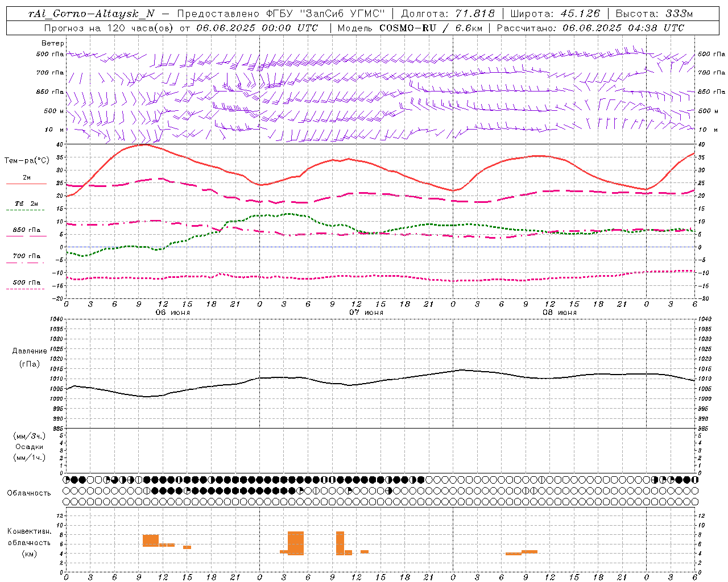
Task: Click the 07 июня date label
Action: 366,313
